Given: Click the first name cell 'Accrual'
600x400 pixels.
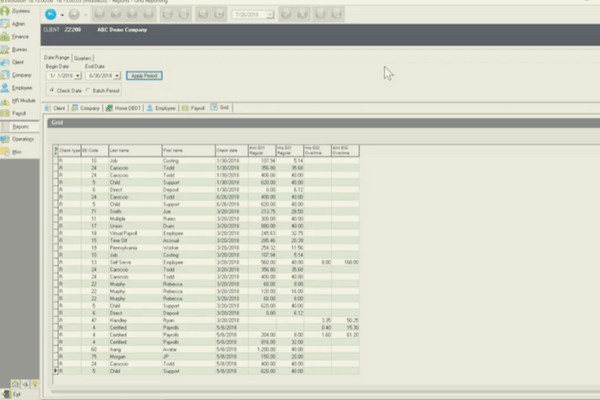Looking at the screenshot, I should pos(189,240).
